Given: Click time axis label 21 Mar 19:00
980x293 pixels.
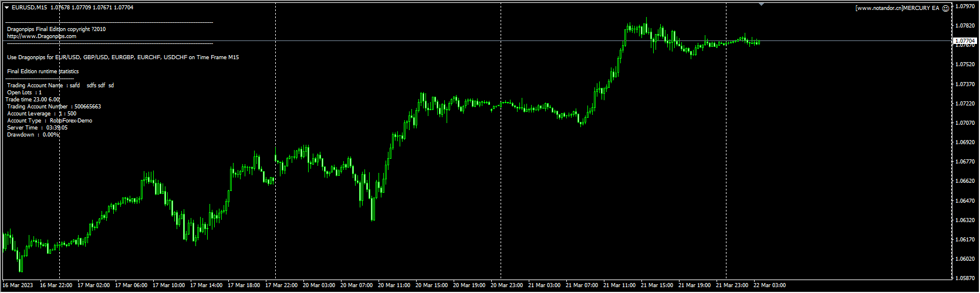Looking at the screenshot, I should coord(695,285).
